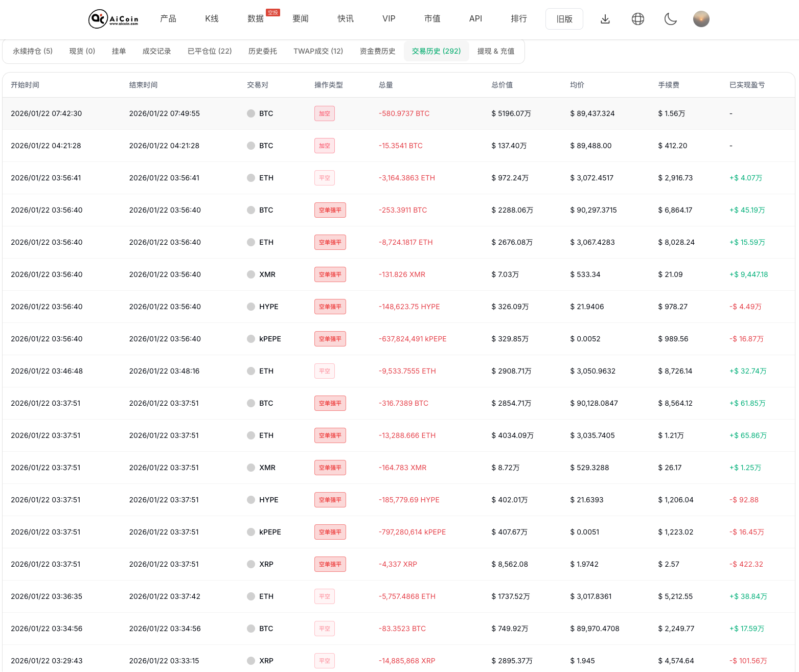Click the AiCoin logo
The height and width of the screenshot is (672, 799).
click(113, 19)
